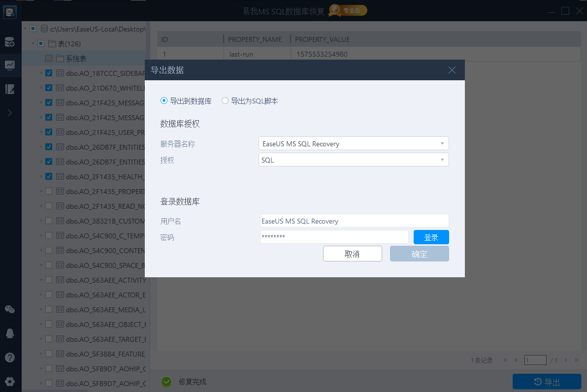Screen dimensions: 587x392
Task: Expand the sidebar with chevron arrow
Action: click(10, 113)
